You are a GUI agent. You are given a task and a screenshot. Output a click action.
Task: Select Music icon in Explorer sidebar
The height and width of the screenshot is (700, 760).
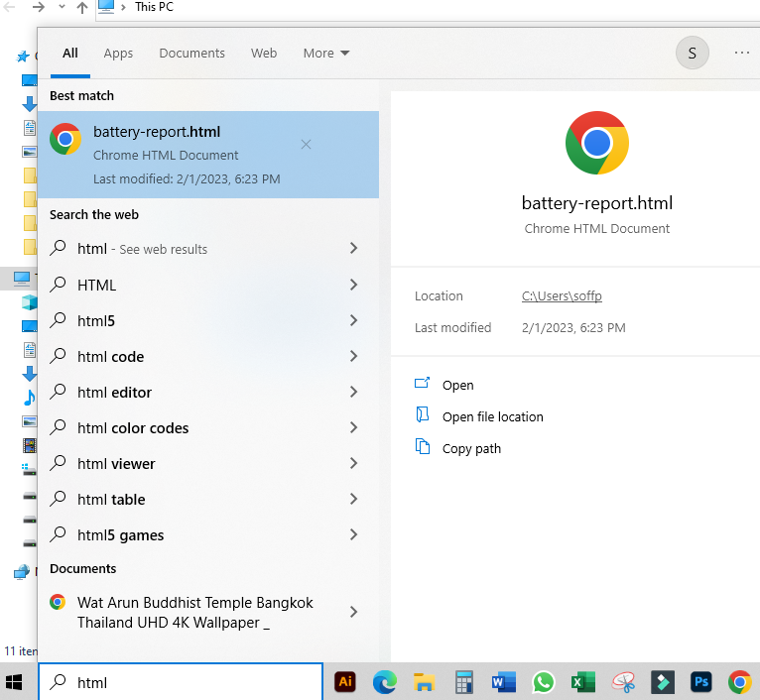tap(29, 398)
